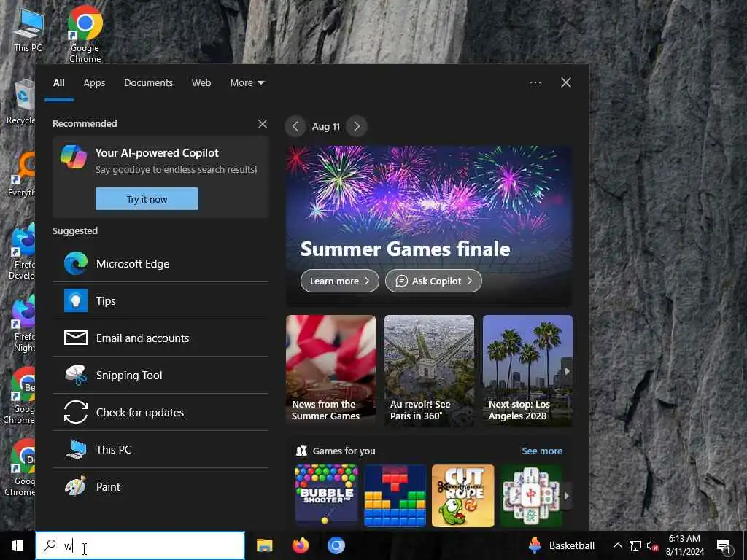This screenshot has width=747, height=560.
Task: Open News from the Summer Games card
Action: click(x=330, y=370)
